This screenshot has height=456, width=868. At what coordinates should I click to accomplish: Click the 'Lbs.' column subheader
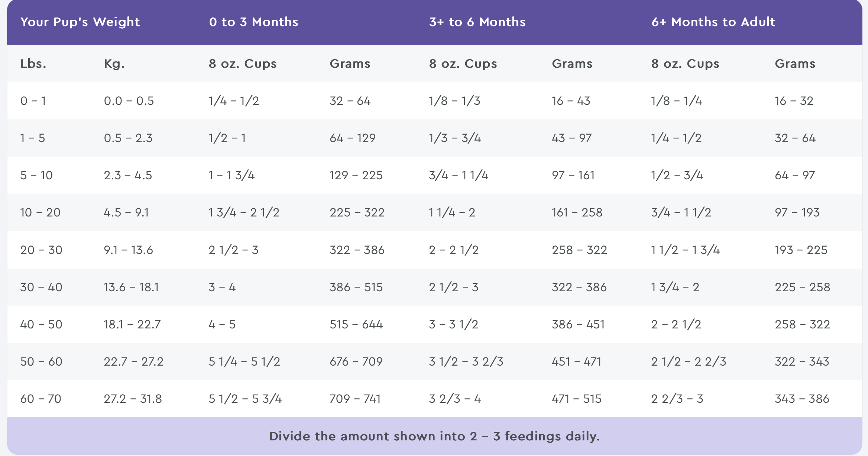33,64
